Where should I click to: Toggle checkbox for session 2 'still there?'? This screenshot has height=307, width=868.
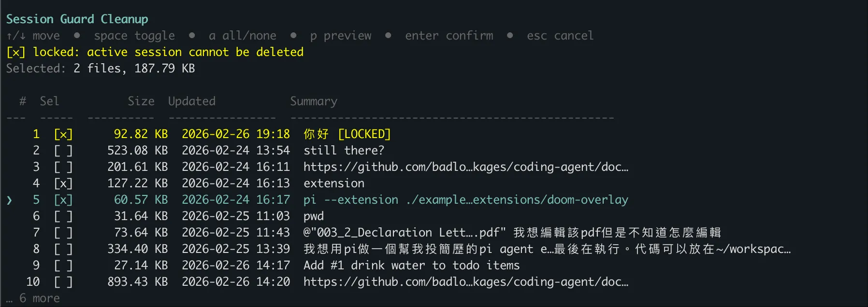click(x=63, y=151)
